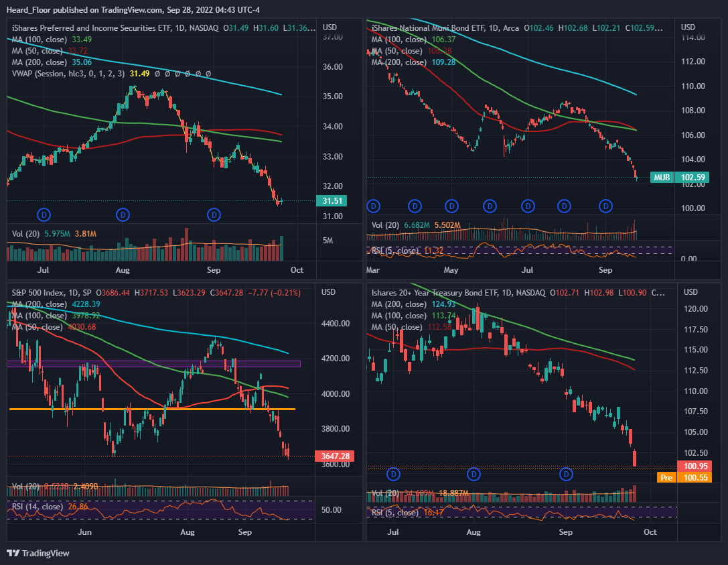Click the dividend marker above May in the Muni Bond chart
Image resolution: width=728 pixels, height=565 pixels.
pos(451,206)
